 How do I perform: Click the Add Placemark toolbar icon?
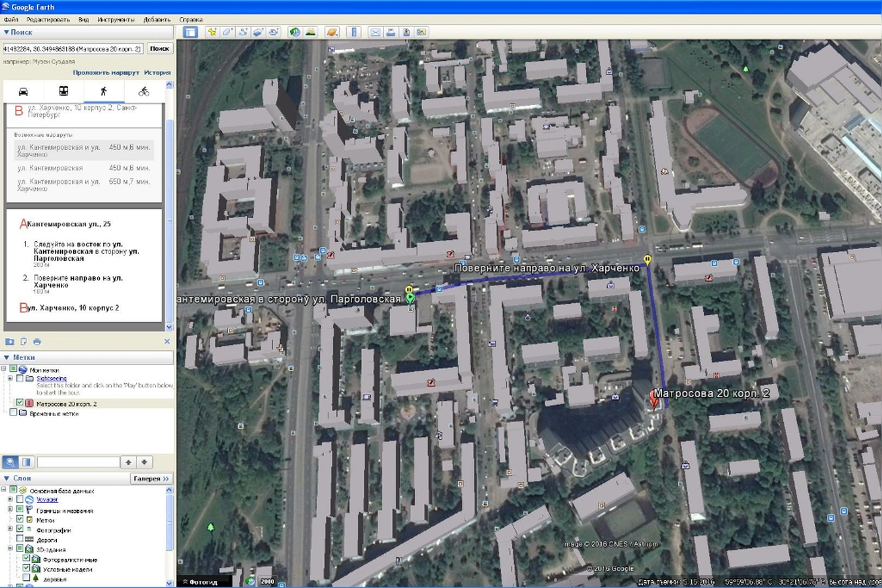coord(212,32)
